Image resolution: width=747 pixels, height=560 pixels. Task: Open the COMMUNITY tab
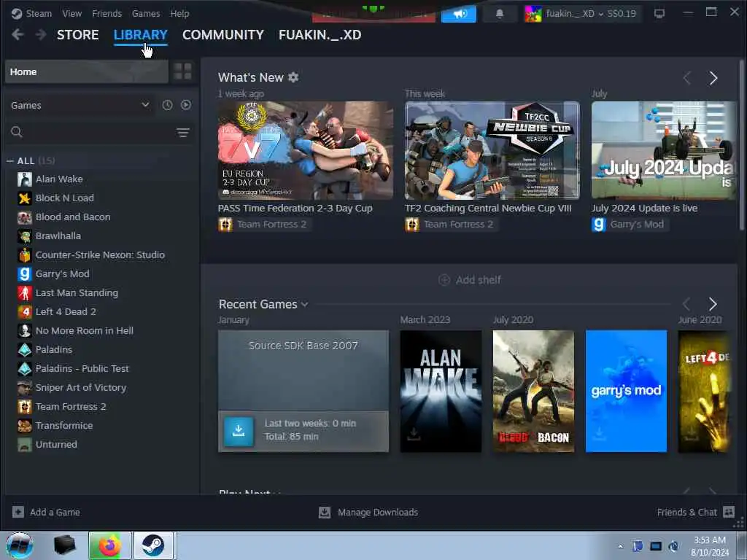click(223, 35)
